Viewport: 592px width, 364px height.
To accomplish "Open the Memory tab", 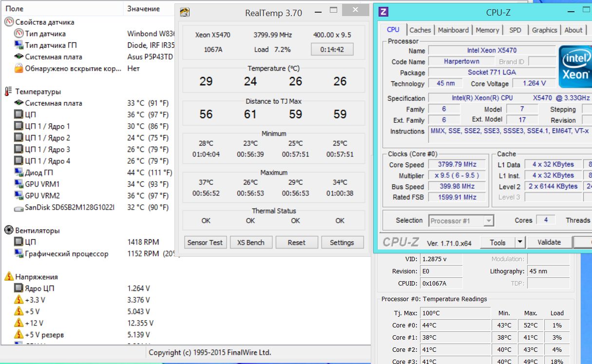I will [x=487, y=30].
